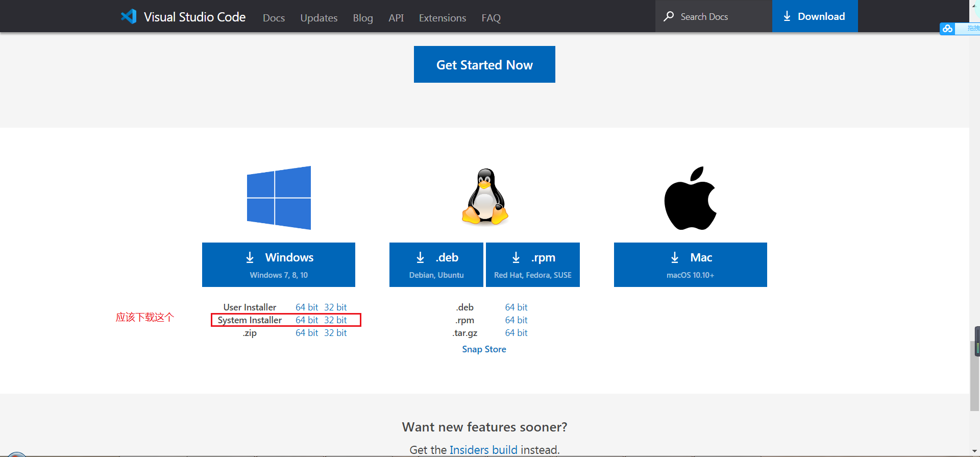The image size is (980, 457).
Task: Click the Windows logo icon
Action: click(279, 198)
